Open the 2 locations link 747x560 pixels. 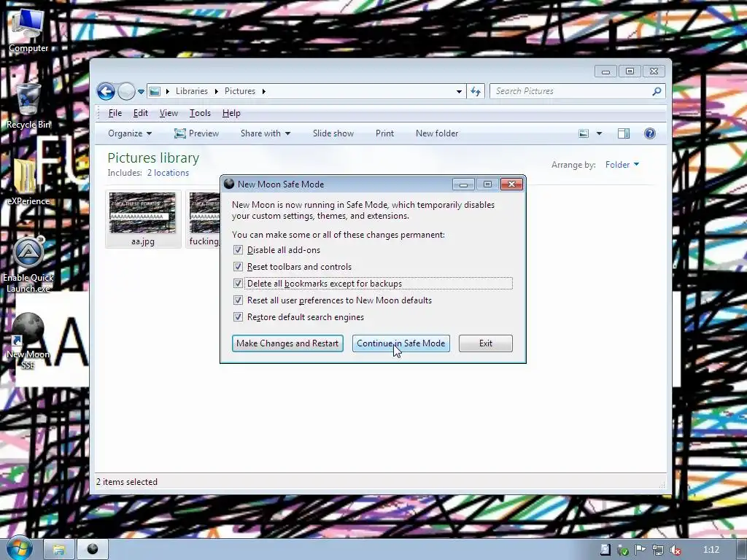click(x=168, y=173)
